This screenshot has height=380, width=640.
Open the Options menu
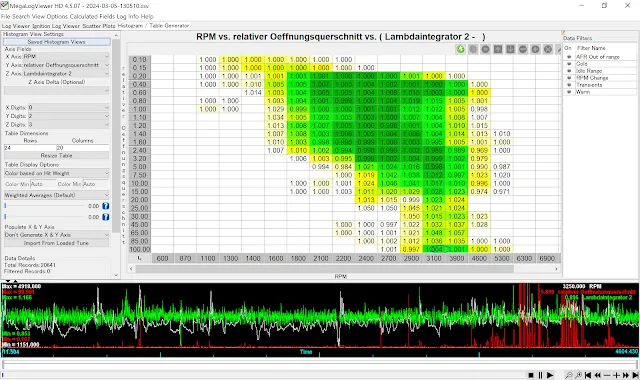pyautogui.click(x=57, y=17)
